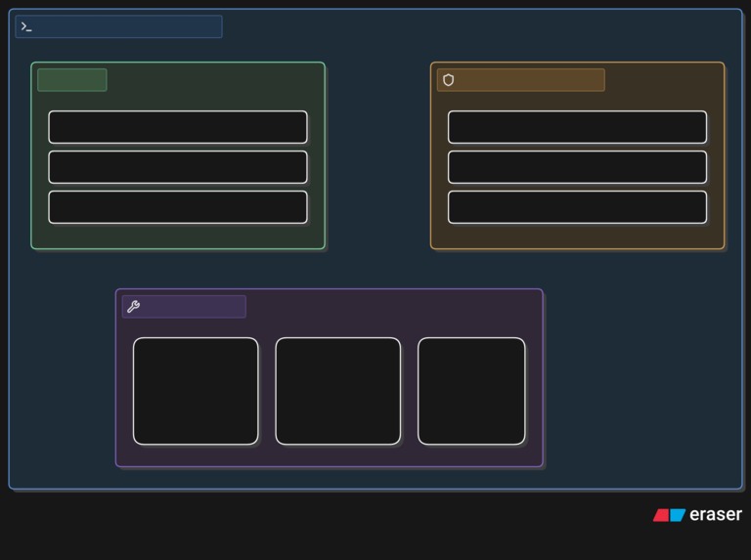The height and width of the screenshot is (560, 751).
Task: Click the wrench icon in the purple group
Action: tap(134, 306)
